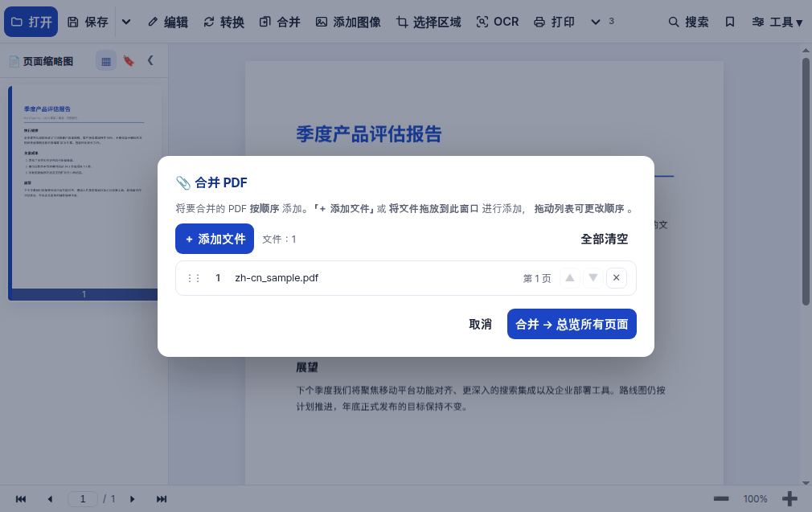Open the 转换 convert tool
The height and width of the screenshot is (512, 812).
coord(224,22)
